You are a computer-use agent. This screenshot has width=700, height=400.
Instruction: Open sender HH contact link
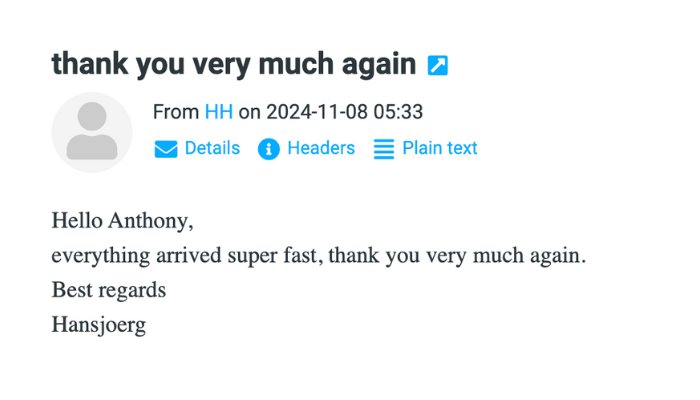tap(219, 112)
